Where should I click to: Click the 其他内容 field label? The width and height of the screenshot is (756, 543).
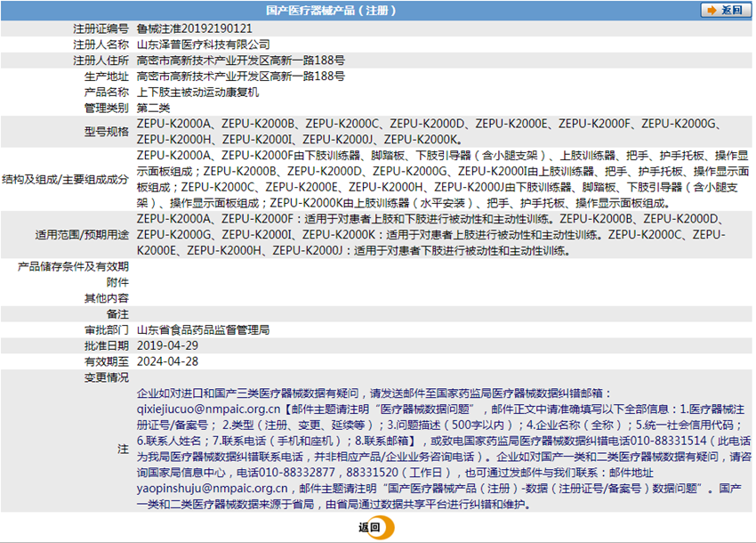point(107,298)
